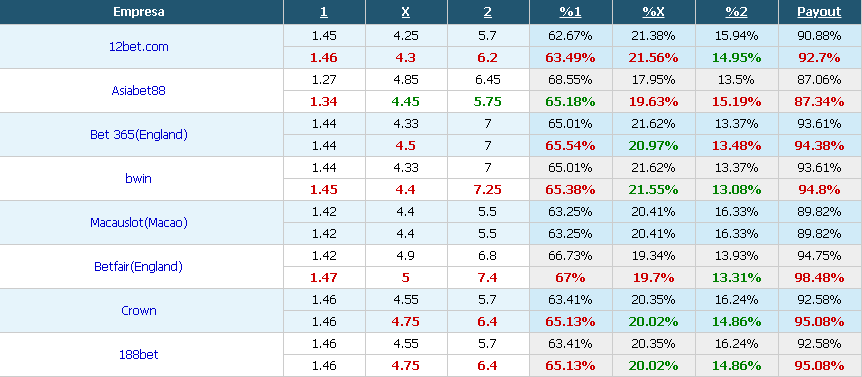Open the Betfair(England) link
Screen dimensions: 862x377
click(x=139, y=267)
